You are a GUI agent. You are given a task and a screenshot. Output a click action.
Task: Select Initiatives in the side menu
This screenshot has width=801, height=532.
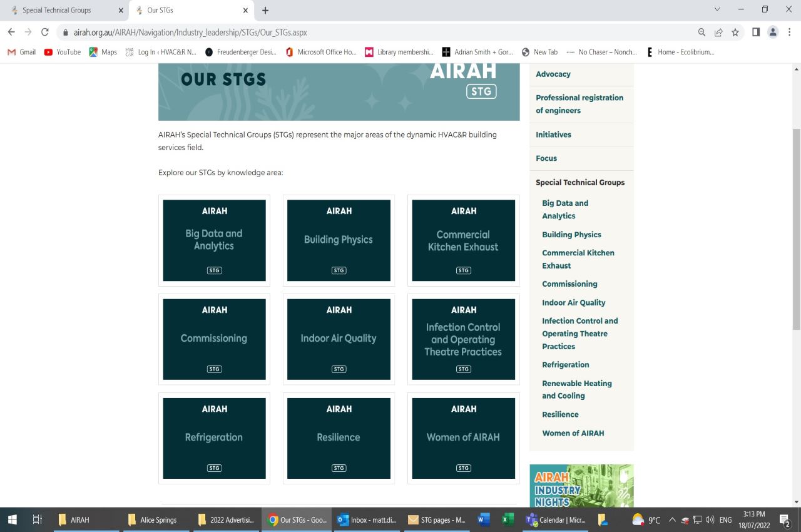coord(553,135)
